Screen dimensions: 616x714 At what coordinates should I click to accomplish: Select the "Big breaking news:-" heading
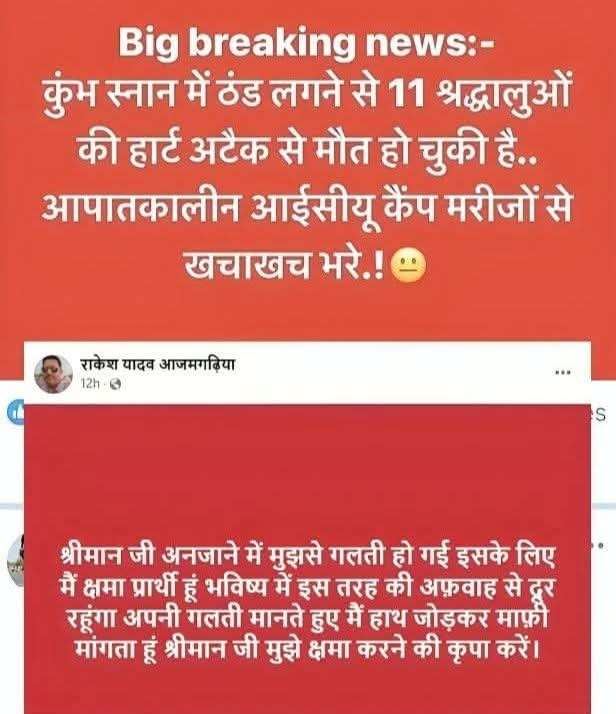click(305, 42)
